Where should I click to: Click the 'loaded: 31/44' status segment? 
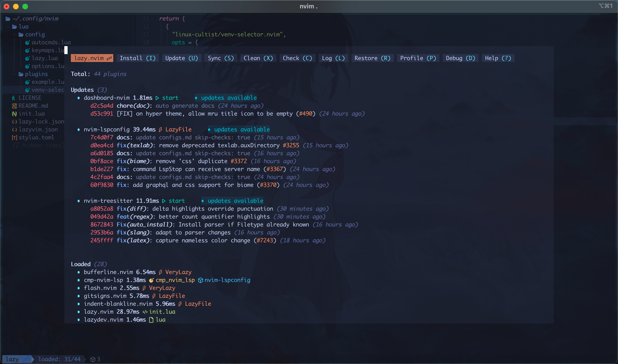[59, 359]
